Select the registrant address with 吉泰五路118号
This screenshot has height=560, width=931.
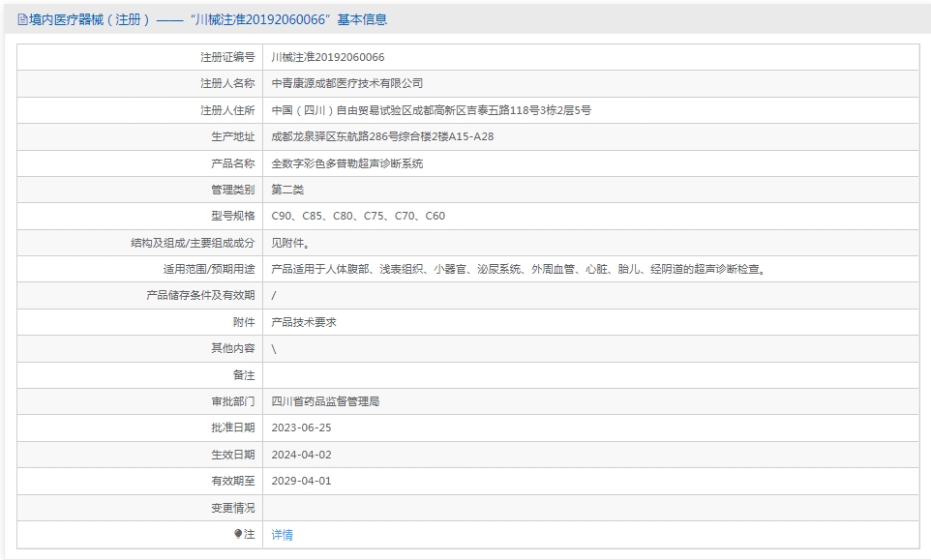pyautogui.click(x=431, y=110)
